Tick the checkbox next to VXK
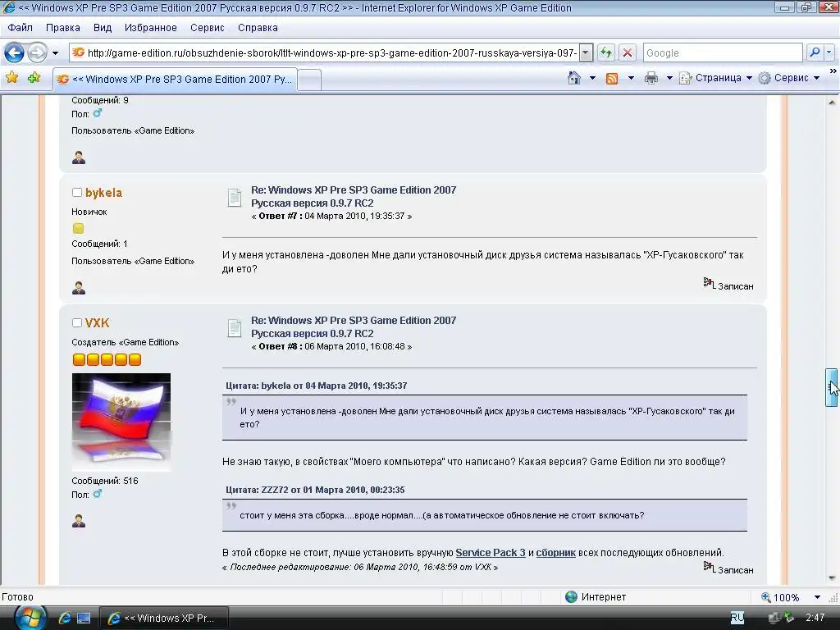This screenshot has width=840, height=630. [77, 322]
